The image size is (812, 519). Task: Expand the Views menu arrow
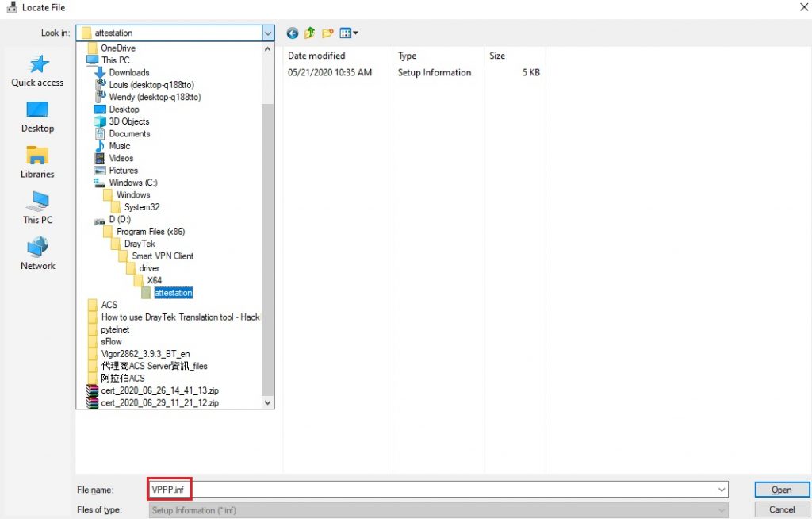coord(354,33)
